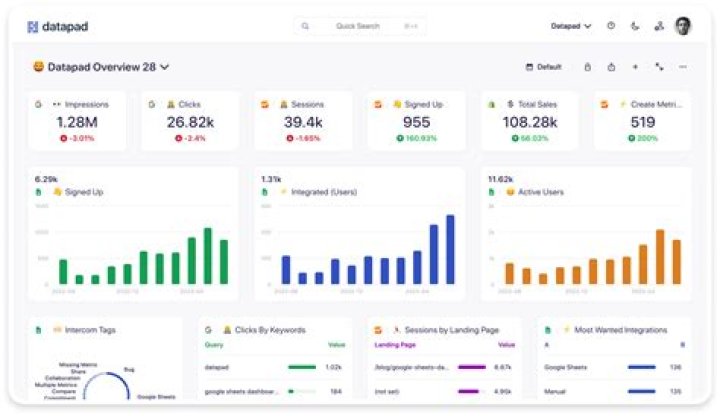Click the share icon in dashboard toolbar
The width and height of the screenshot is (720, 416).
click(x=611, y=67)
